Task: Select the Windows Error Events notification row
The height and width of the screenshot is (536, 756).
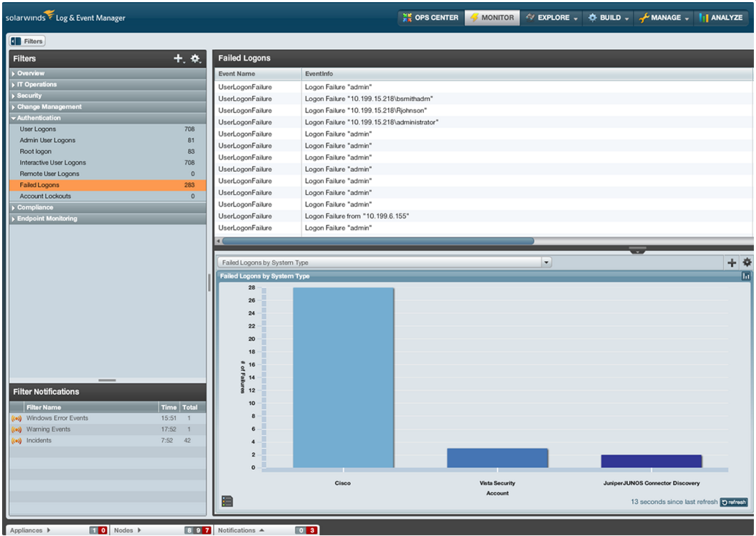Action: click(x=107, y=418)
